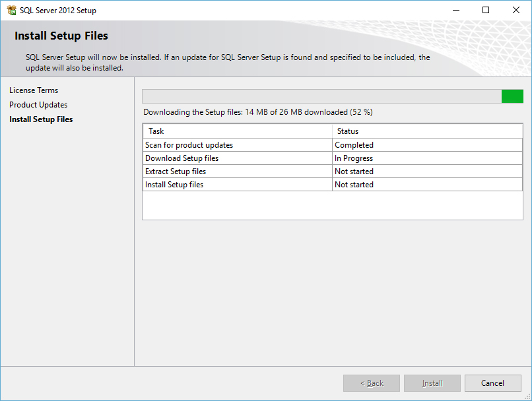This screenshot has height=401, width=532.
Task: Select License Terms step in sidebar
Action: [x=34, y=90]
